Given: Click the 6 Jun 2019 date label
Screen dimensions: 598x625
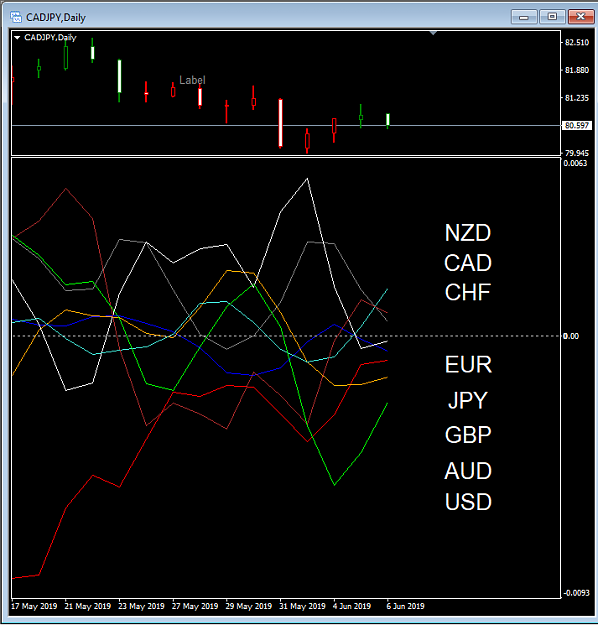Looking at the screenshot, I should tap(405, 606).
